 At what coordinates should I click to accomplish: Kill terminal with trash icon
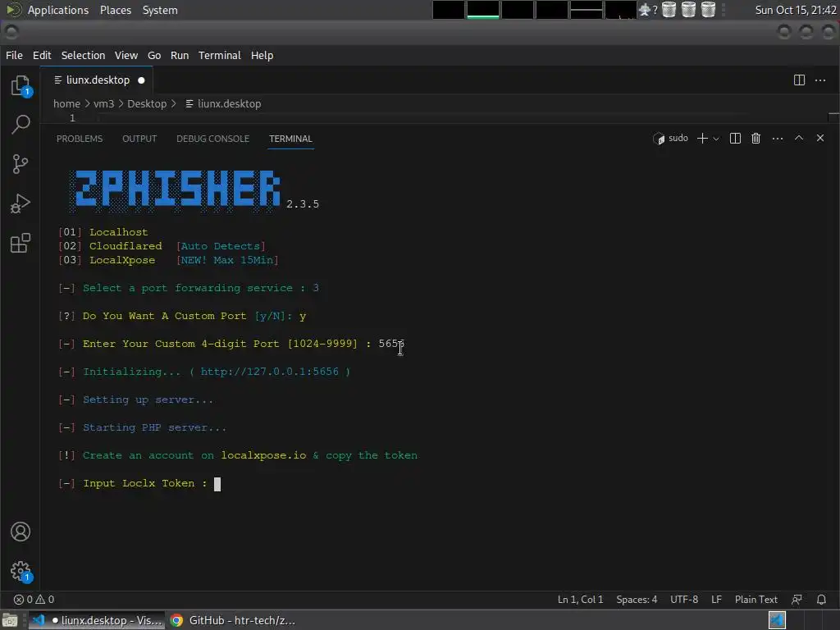click(x=756, y=139)
